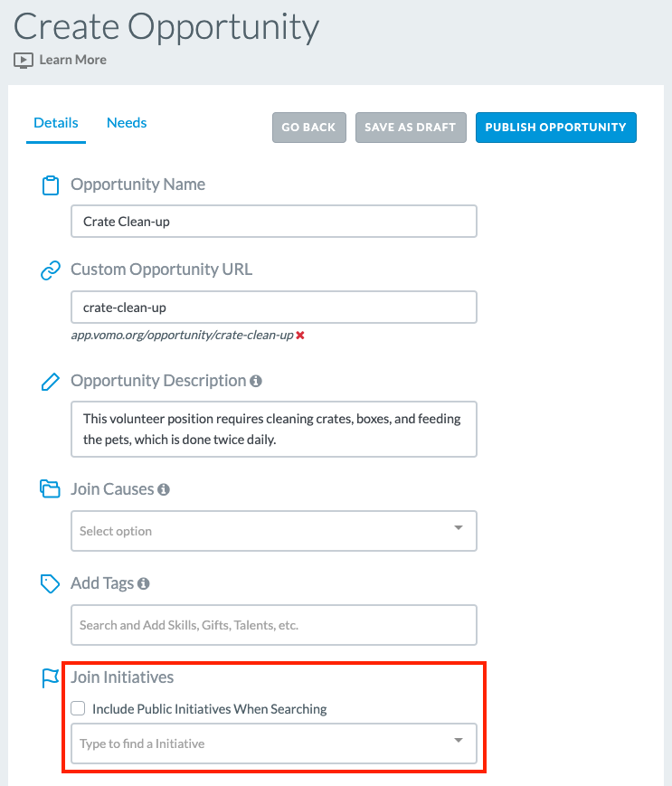Click the Publish Opportunity button
The image size is (672, 786).
555,128
